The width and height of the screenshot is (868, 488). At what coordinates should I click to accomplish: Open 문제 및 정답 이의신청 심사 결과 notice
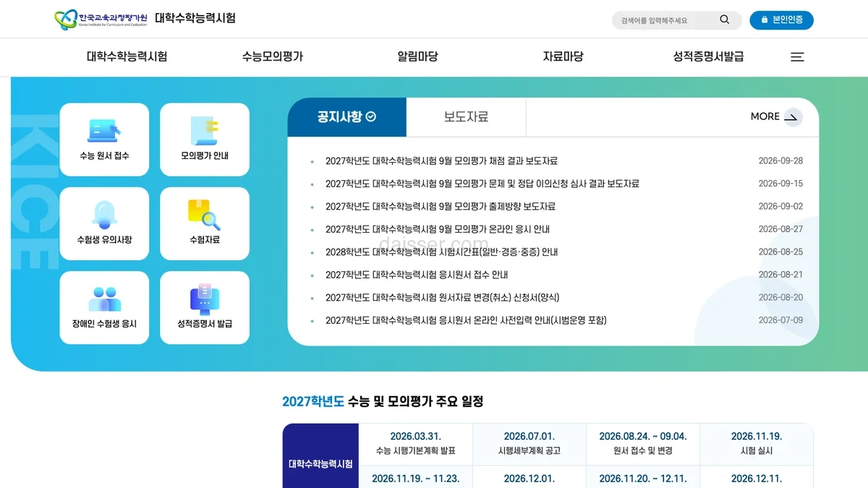tap(482, 184)
